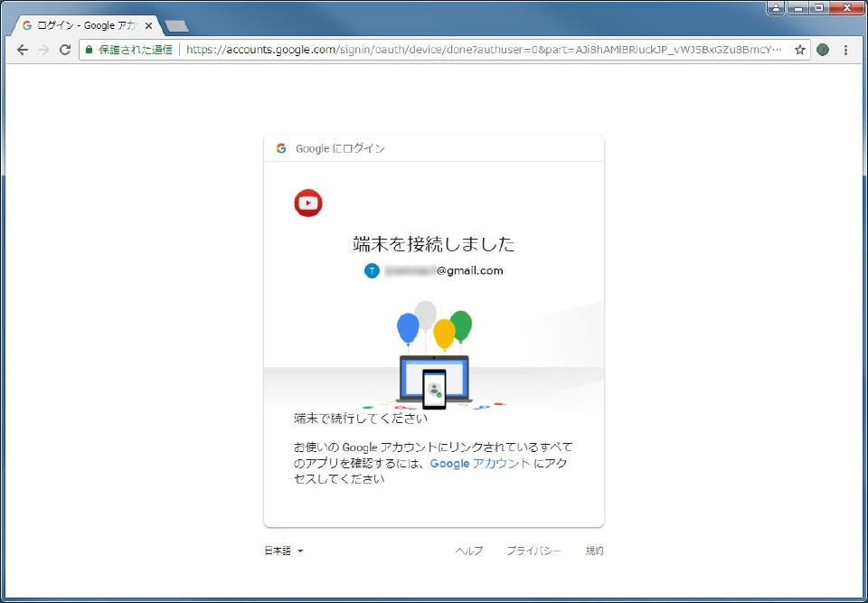The height and width of the screenshot is (603, 868).
Task: Open the Google アカウント link
Action: [480, 464]
